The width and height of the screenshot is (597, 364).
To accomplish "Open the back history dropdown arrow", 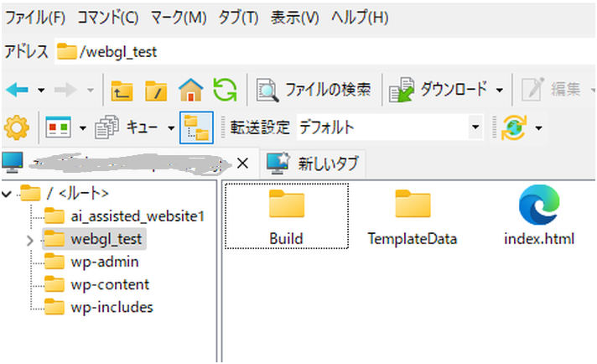I will point(41,91).
